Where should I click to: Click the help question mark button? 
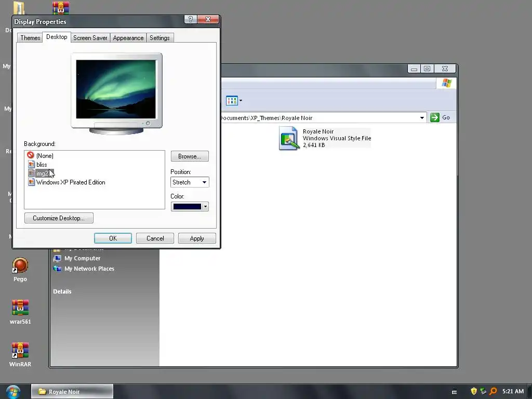click(190, 19)
